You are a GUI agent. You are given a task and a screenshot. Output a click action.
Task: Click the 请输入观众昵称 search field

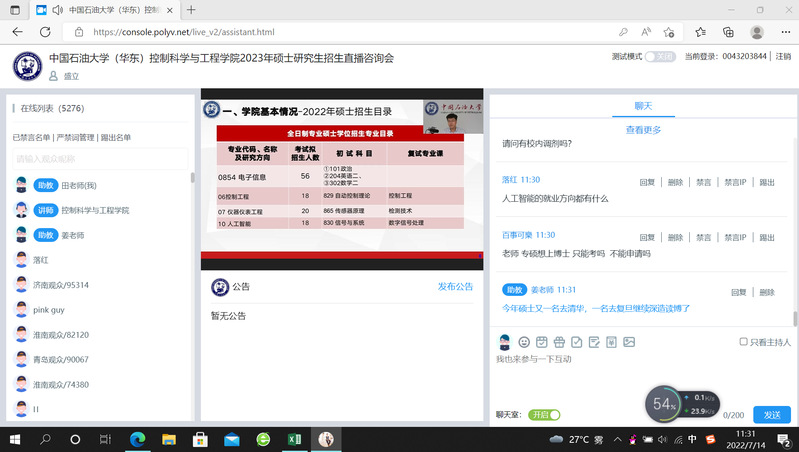(x=100, y=159)
